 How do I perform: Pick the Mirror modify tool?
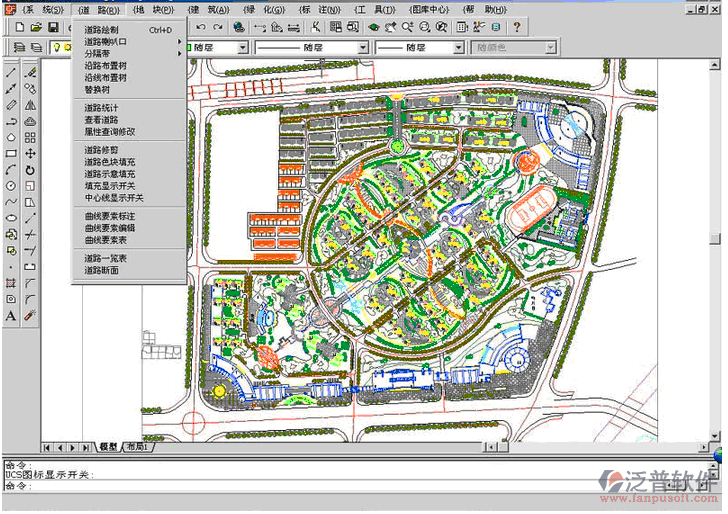(31, 105)
